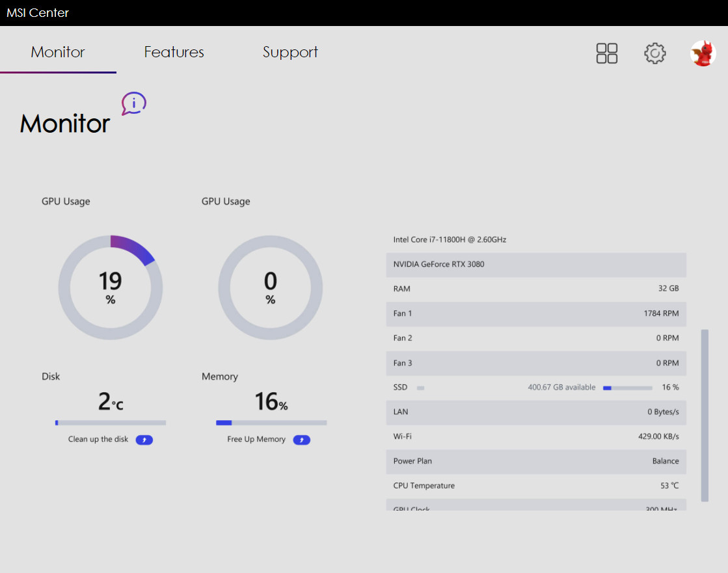
Task: Select the Power Plan row
Action: pyautogui.click(x=536, y=461)
